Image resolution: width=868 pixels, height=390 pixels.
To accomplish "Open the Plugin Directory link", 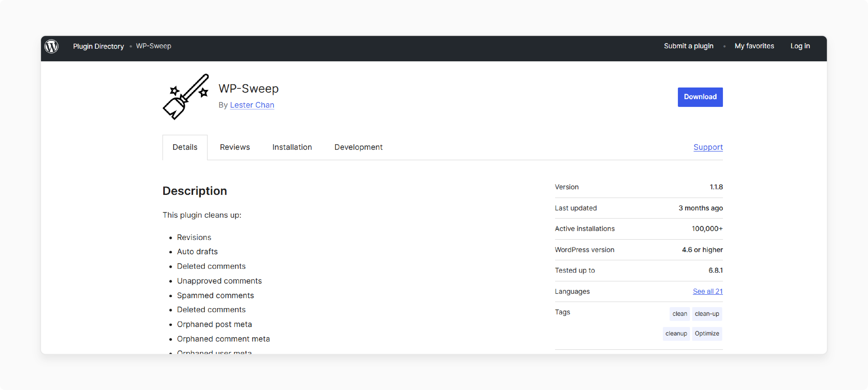I will pos(98,46).
